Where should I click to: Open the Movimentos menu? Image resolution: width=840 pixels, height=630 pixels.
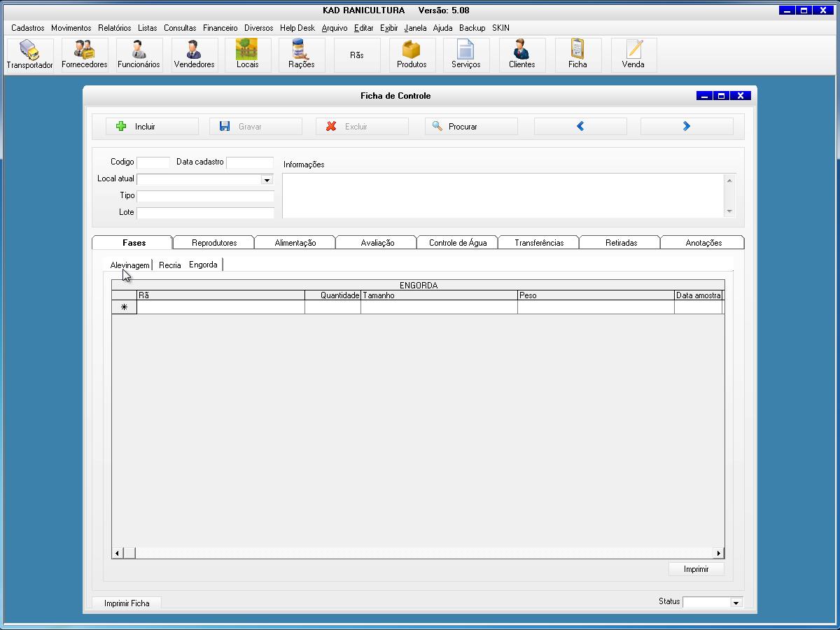(71, 28)
